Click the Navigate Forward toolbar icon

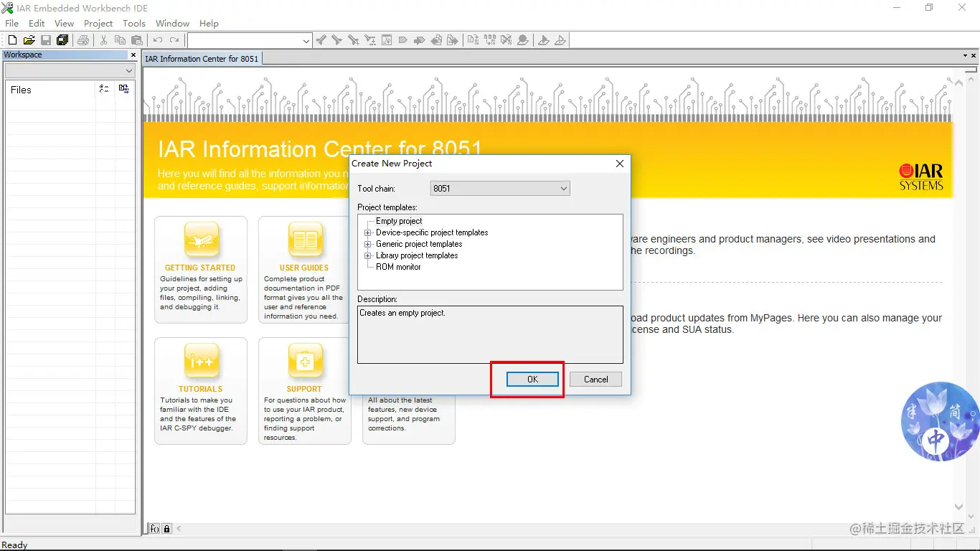(452, 40)
